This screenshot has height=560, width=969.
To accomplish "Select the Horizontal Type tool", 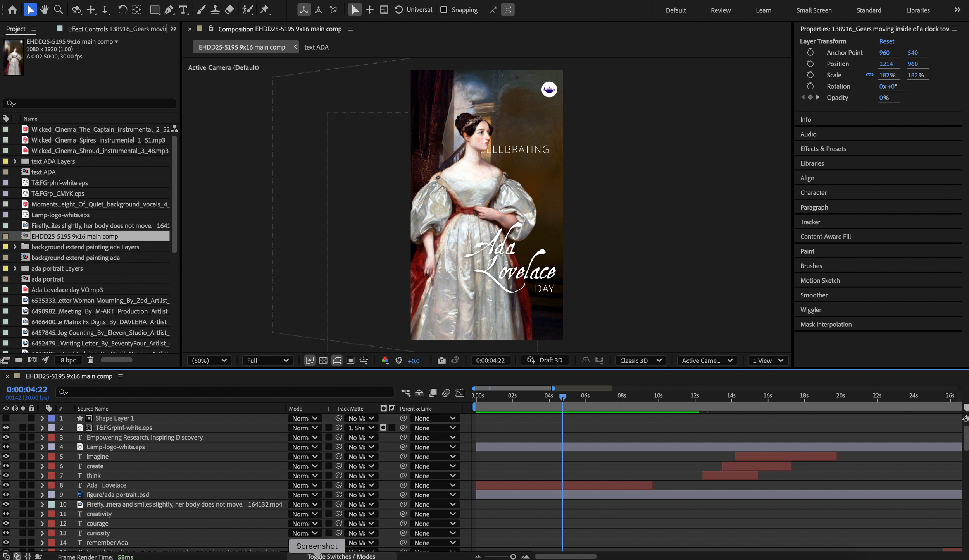I will [x=183, y=10].
